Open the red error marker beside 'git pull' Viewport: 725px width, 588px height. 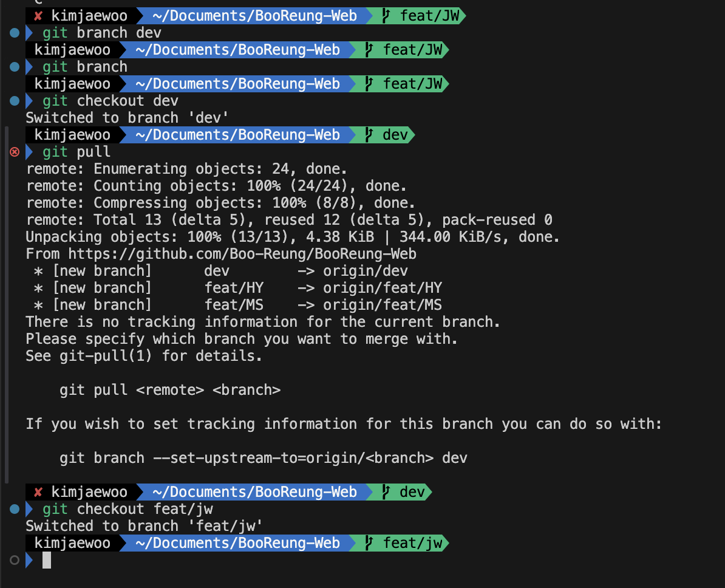click(x=15, y=152)
